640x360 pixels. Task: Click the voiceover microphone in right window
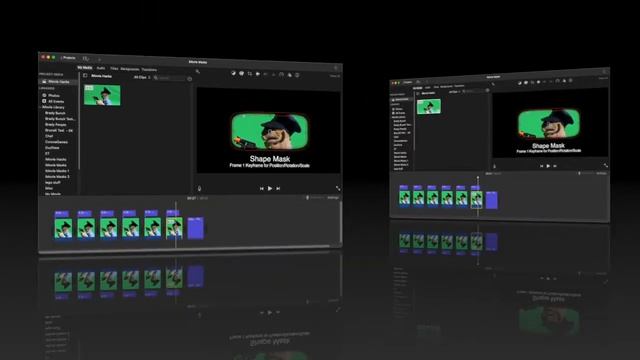[x=494, y=166]
